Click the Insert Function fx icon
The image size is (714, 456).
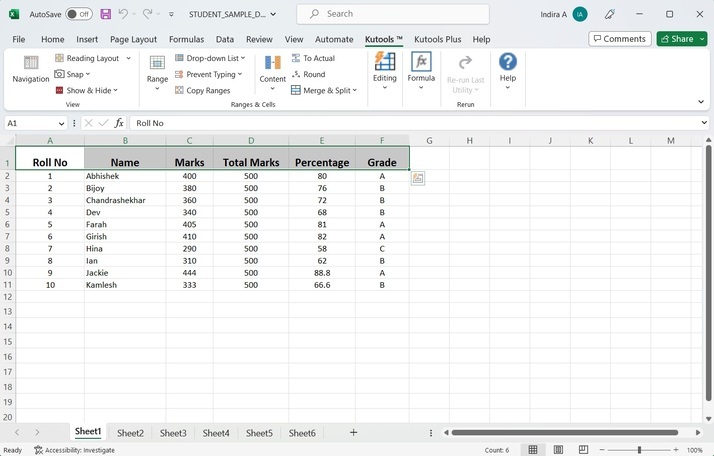[119, 123]
